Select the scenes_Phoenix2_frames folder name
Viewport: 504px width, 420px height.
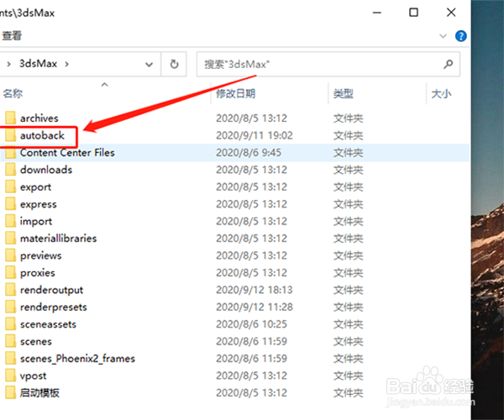[77, 359]
